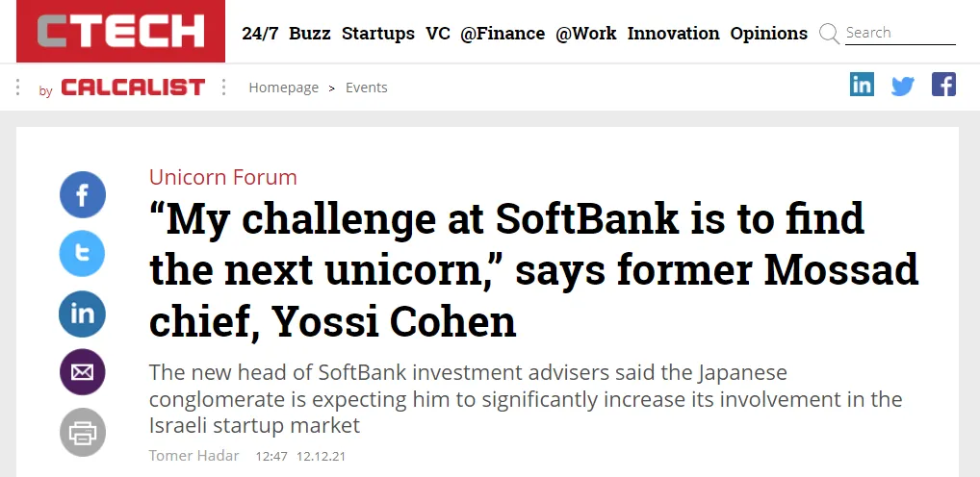Click the CTECH logo

click(x=120, y=32)
